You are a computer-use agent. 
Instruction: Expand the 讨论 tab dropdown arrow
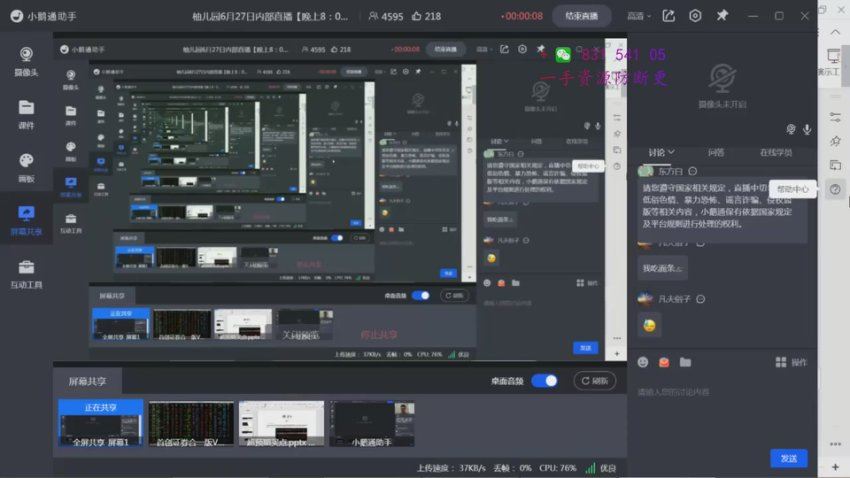(671, 152)
